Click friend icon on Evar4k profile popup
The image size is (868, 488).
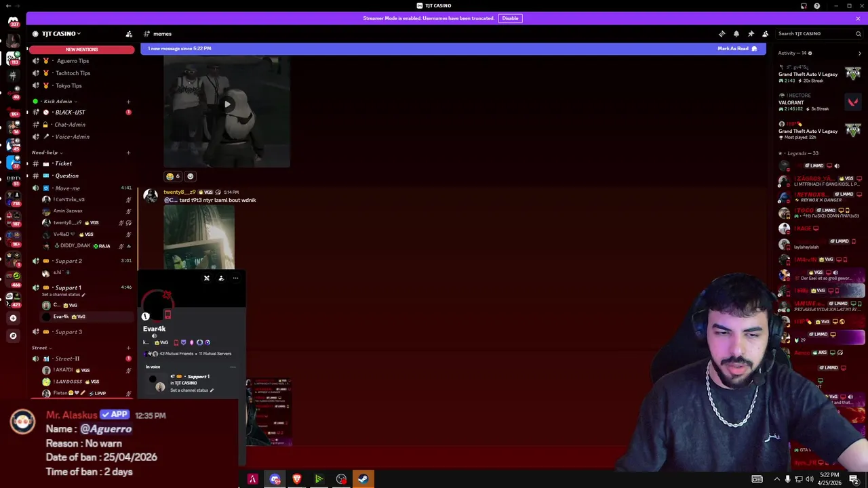click(221, 278)
